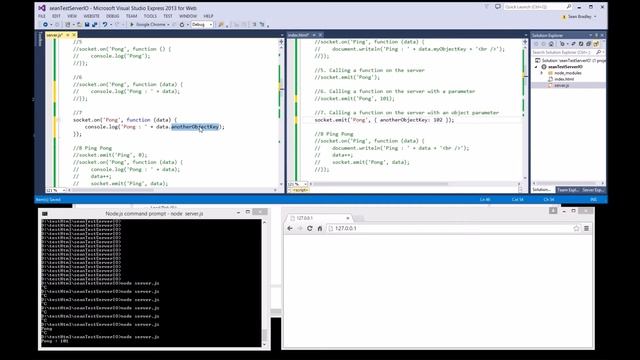
Task: Open the HELP menu
Action: tap(209, 16)
